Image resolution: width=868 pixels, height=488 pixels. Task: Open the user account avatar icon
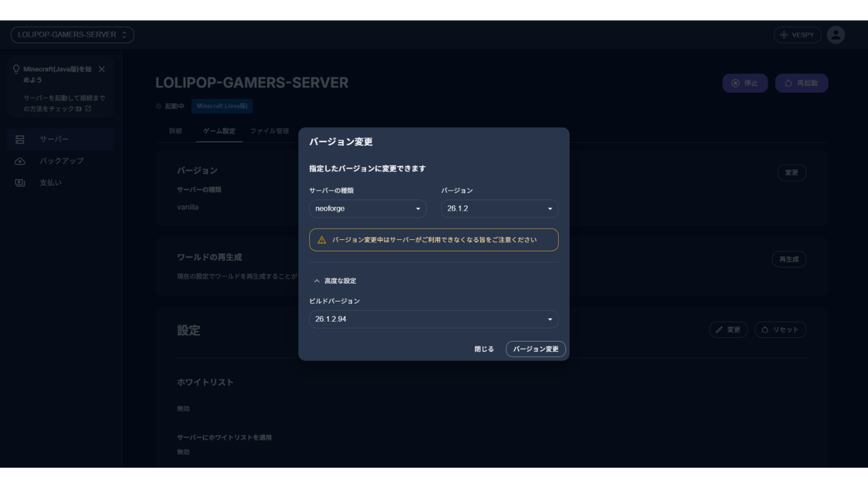[x=836, y=35]
